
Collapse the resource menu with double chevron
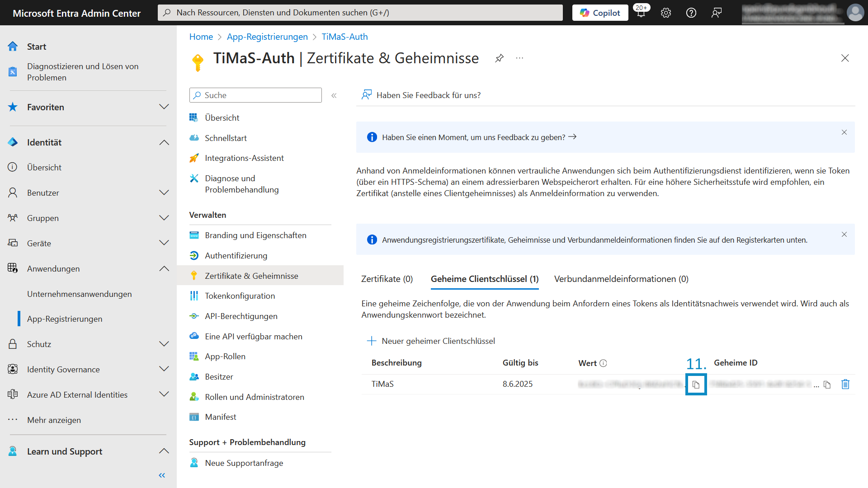click(334, 95)
